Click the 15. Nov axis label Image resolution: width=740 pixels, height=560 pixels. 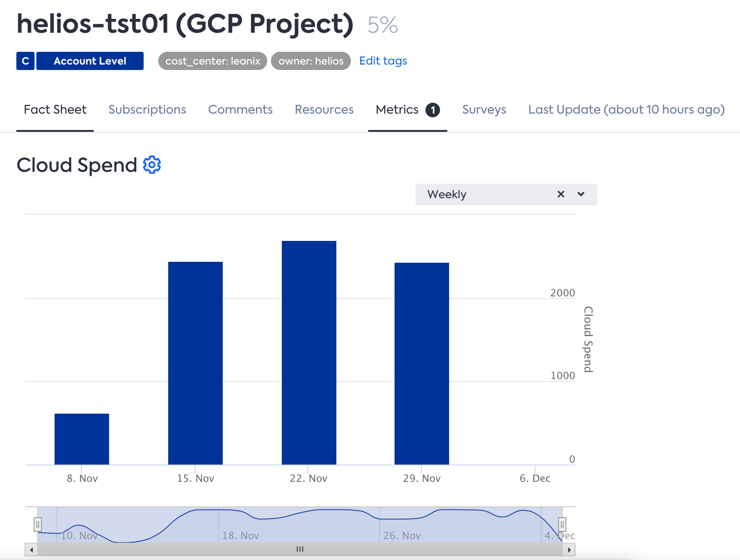coord(195,478)
